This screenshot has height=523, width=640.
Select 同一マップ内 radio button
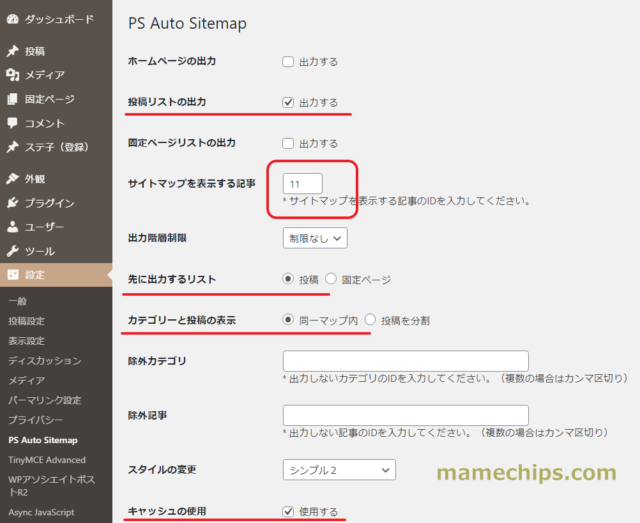coord(288,320)
